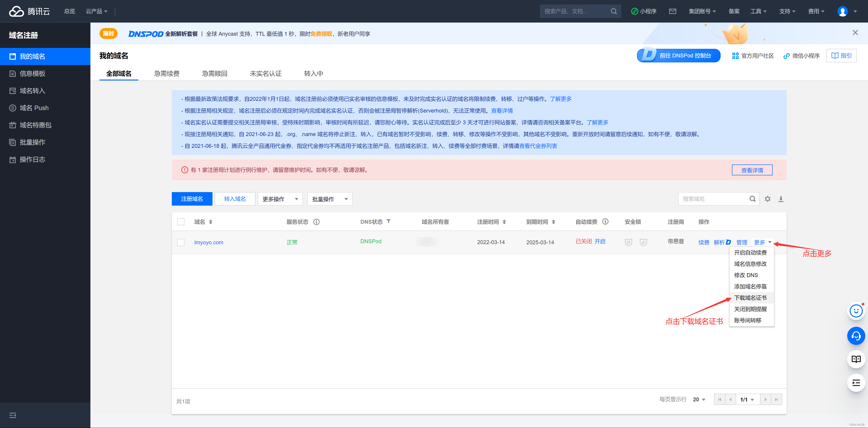Screen dimensions: 868x428
Task: Switch to the 急需赎回 tab
Action: click(214, 73)
